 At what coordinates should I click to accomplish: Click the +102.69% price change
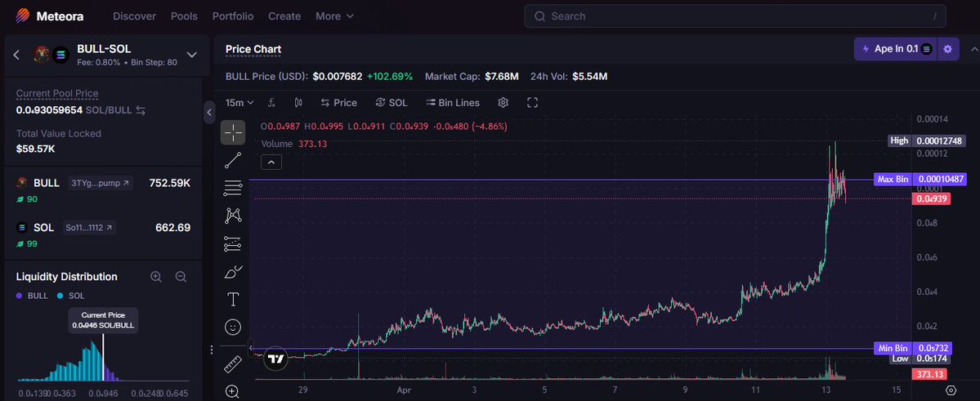coord(390,77)
